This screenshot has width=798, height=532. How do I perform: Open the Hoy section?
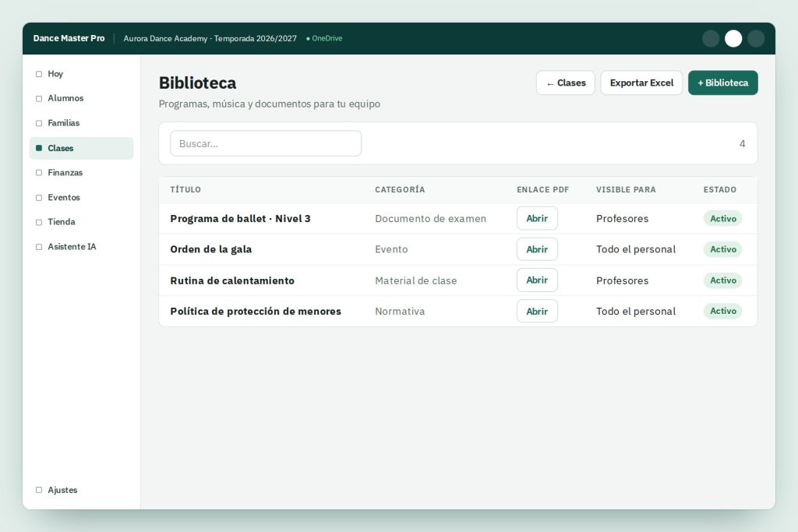(81, 74)
